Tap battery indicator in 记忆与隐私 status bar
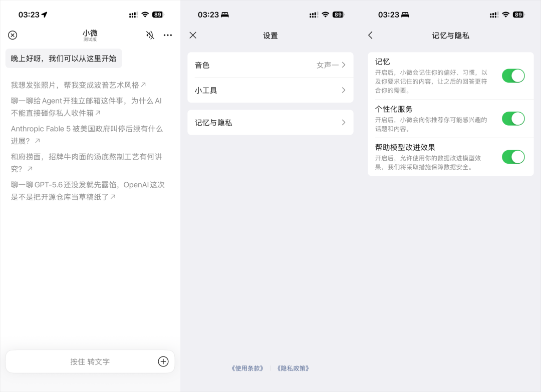Image resolution: width=541 pixels, height=392 pixels. 518,15
